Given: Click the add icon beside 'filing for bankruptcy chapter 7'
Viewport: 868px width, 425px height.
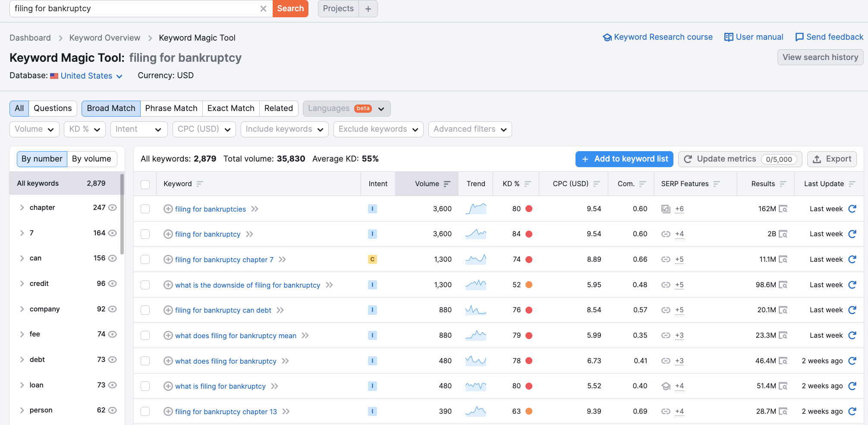Looking at the screenshot, I should click(168, 260).
